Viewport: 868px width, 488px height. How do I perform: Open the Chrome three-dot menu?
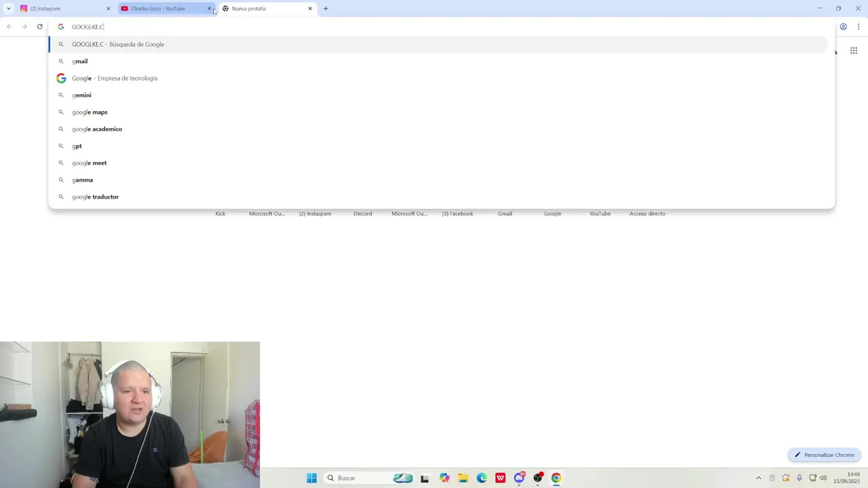click(x=859, y=27)
